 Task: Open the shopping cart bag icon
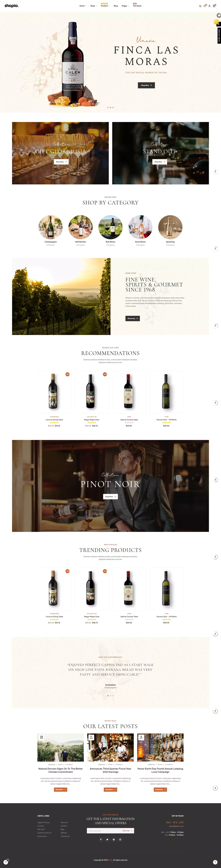pyautogui.click(x=214, y=6)
